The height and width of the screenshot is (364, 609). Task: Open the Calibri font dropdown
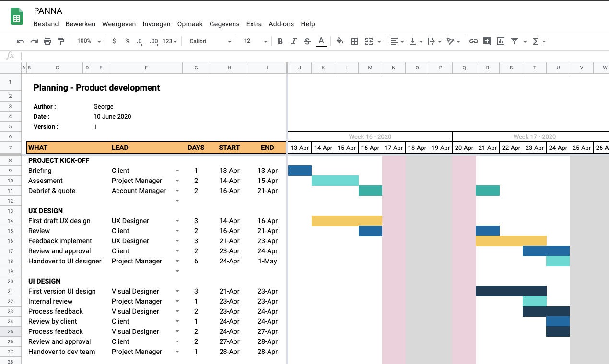(x=211, y=41)
